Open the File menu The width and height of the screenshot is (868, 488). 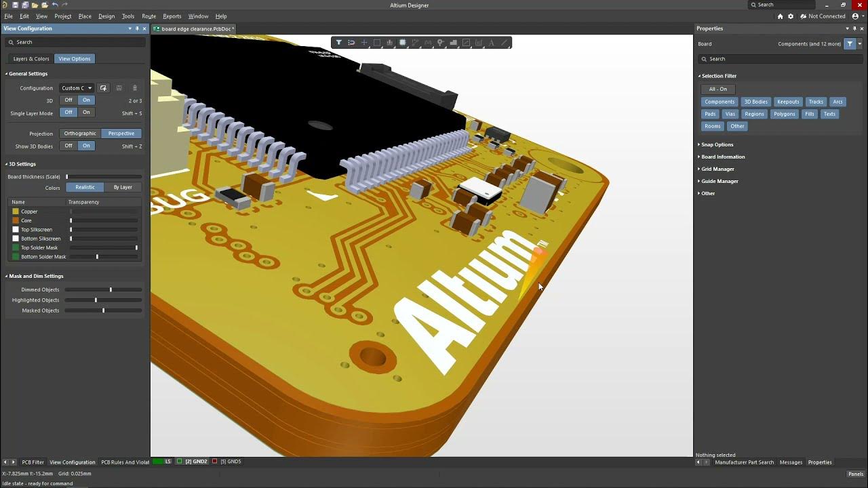[8, 16]
